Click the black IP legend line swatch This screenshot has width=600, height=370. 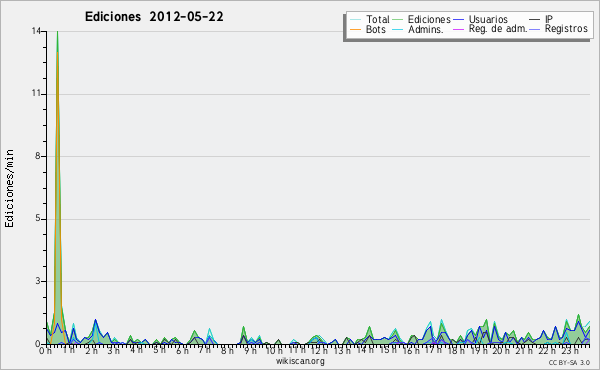coord(535,19)
